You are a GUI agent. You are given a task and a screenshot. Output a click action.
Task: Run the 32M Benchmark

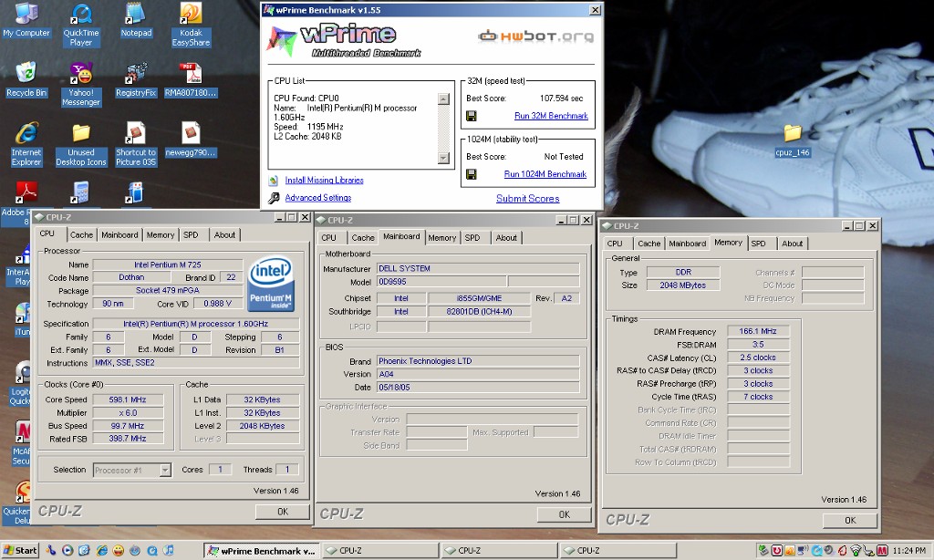click(x=551, y=116)
